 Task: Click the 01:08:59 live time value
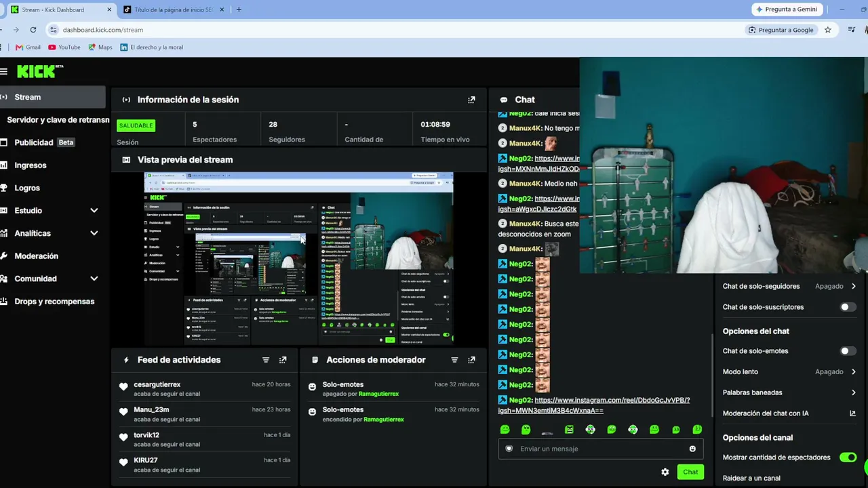435,125
